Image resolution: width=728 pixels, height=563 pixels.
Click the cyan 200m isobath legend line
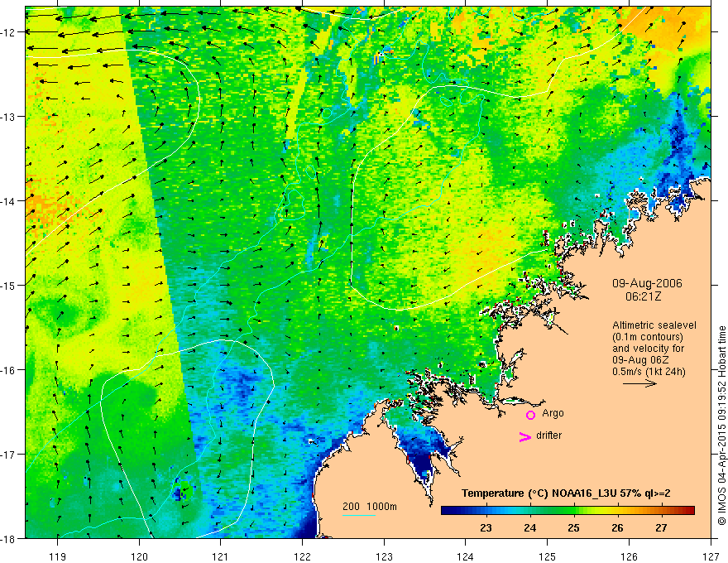tap(359, 516)
